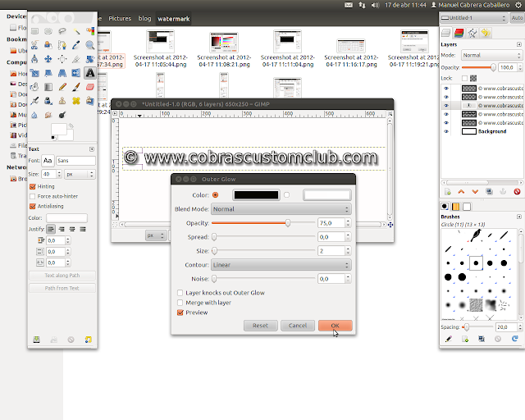The width and height of the screenshot is (525, 420).
Task: Reset tool options with the yellow icon
Action: tap(88, 340)
